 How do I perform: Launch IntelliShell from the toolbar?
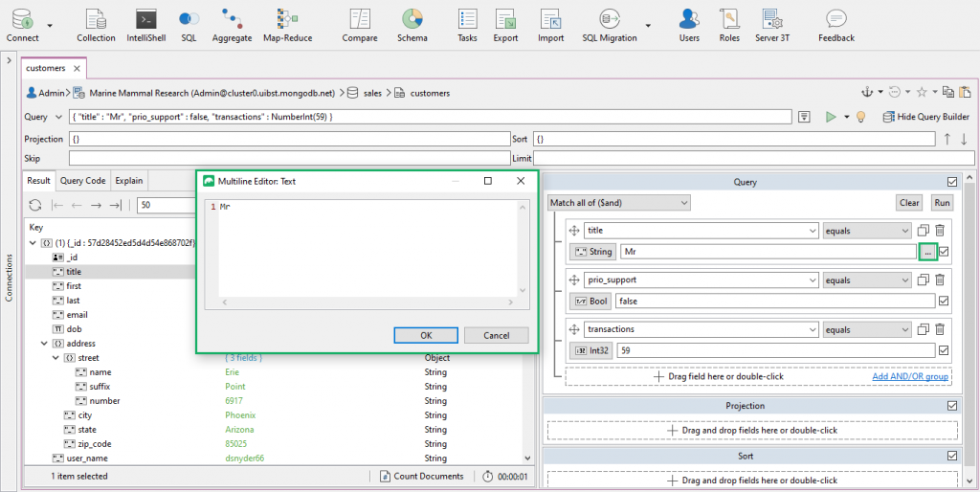[x=145, y=25]
